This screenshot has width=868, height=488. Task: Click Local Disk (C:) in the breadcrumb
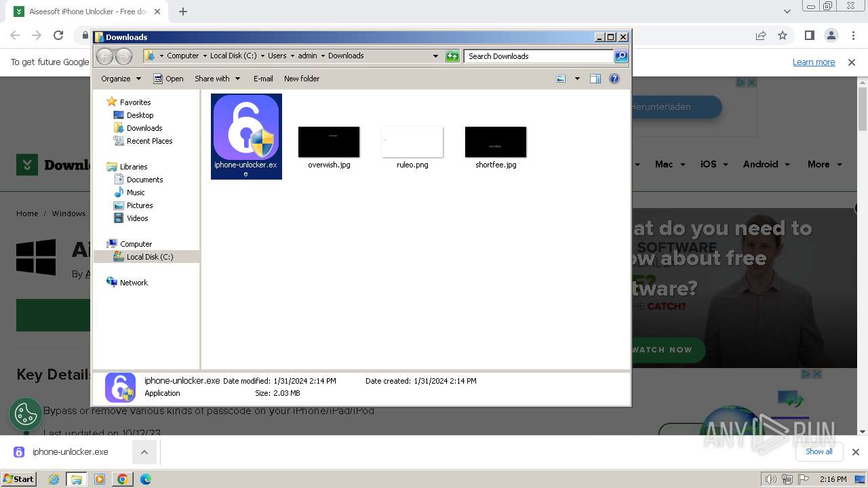[233, 56]
